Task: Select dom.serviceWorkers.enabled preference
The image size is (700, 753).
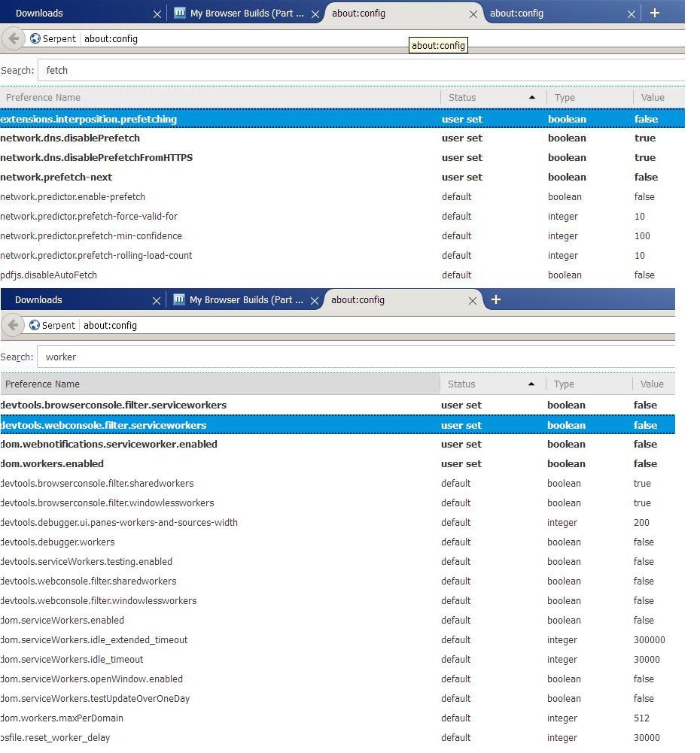Action: [337, 621]
